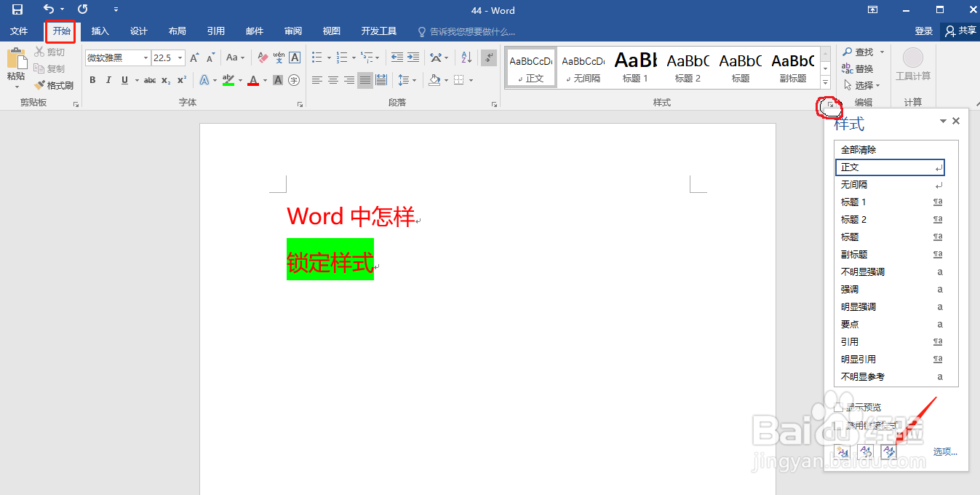Open bullet list dropdown arrow
This screenshot has height=495, width=980.
(x=329, y=58)
